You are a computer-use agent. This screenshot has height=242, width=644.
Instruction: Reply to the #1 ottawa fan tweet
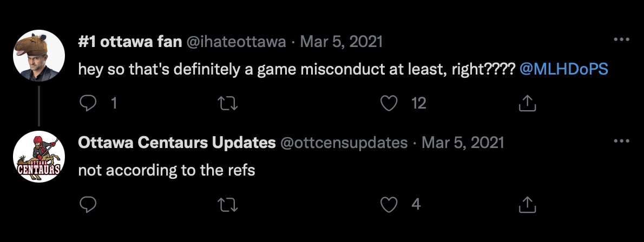[x=88, y=103]
